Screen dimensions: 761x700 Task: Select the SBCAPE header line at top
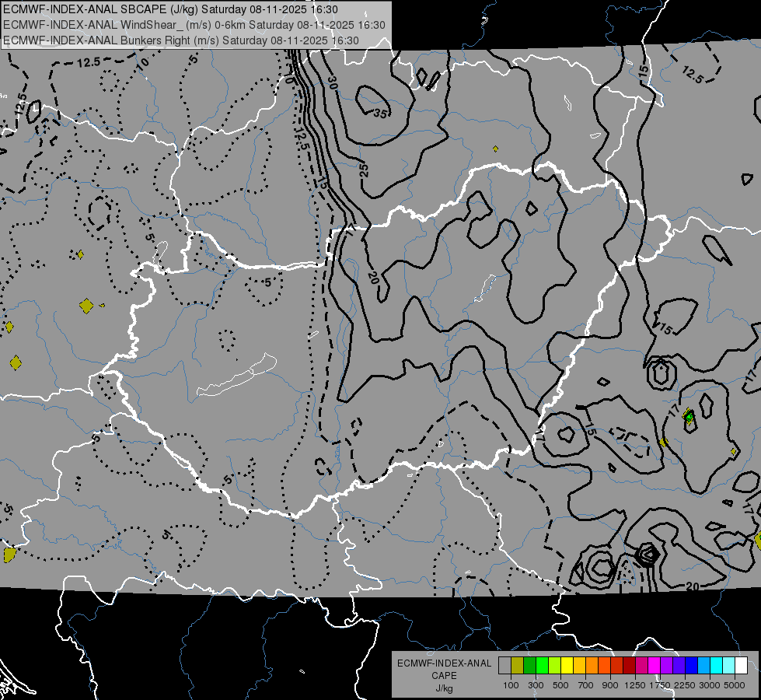(x=170, y=9)
